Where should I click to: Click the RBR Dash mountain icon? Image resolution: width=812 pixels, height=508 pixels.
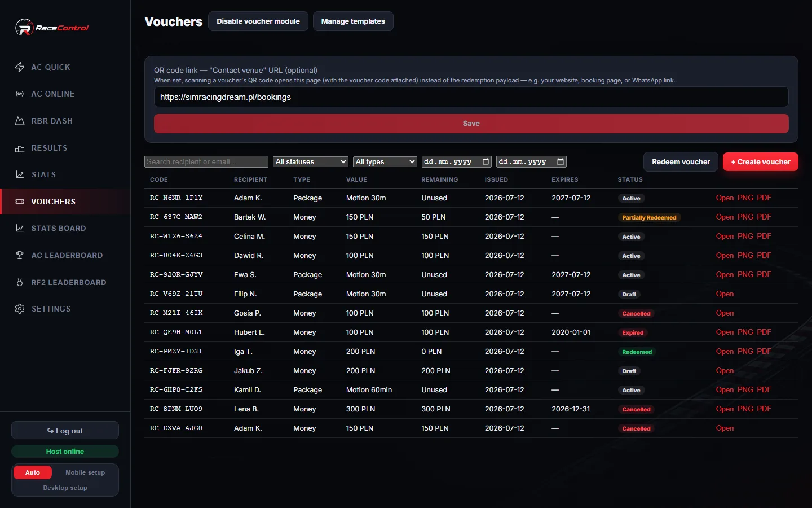20,121
